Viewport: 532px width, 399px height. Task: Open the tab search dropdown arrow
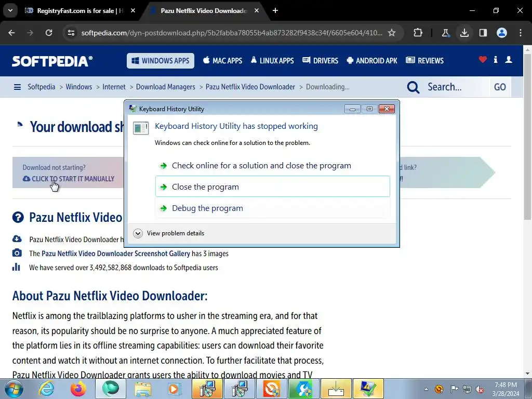[x=10, y=10]
